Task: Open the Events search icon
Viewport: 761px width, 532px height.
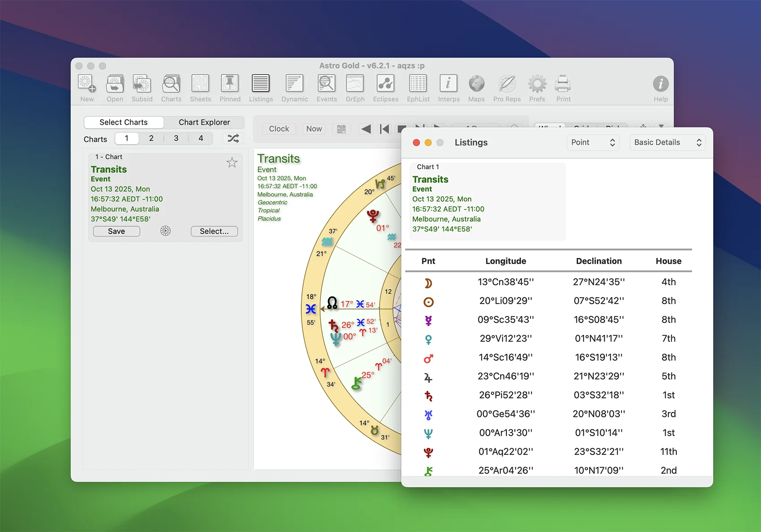Action: pos(326,88)
